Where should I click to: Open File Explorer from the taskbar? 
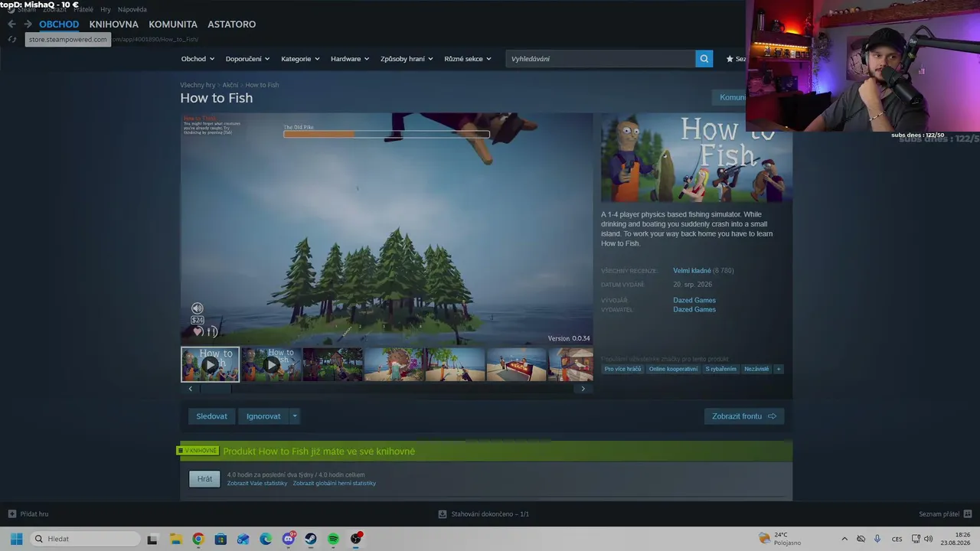pos(175,539)
